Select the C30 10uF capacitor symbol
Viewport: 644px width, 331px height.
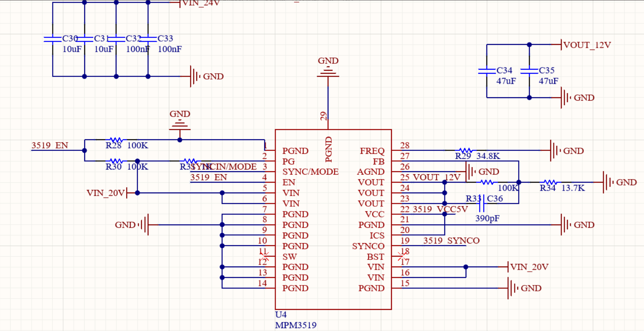pos(53,39)
